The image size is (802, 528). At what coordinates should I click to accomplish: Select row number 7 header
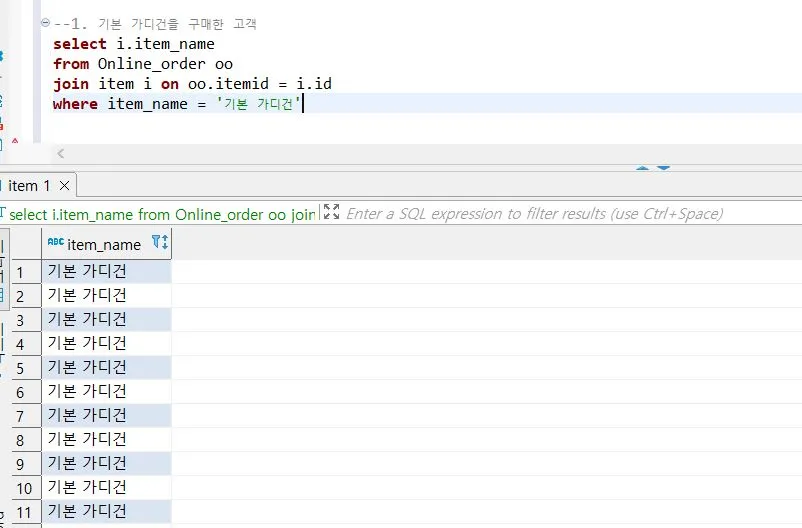pyautogui.click(x=26, y=416)
